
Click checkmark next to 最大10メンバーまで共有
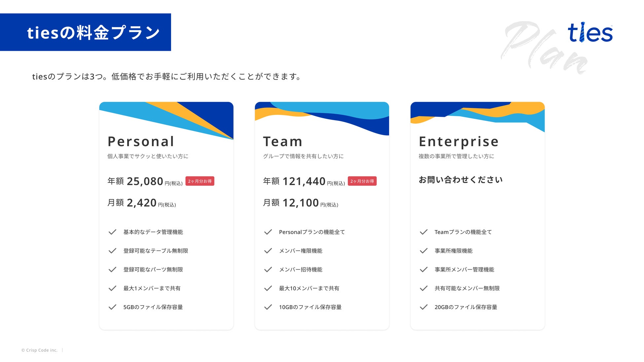coord(268,288)
